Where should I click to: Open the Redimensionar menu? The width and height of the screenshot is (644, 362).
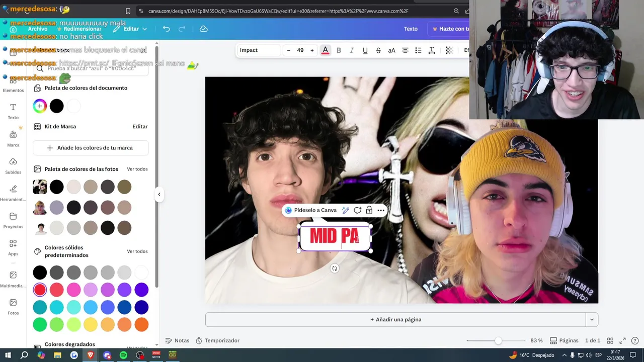point(78,29)
